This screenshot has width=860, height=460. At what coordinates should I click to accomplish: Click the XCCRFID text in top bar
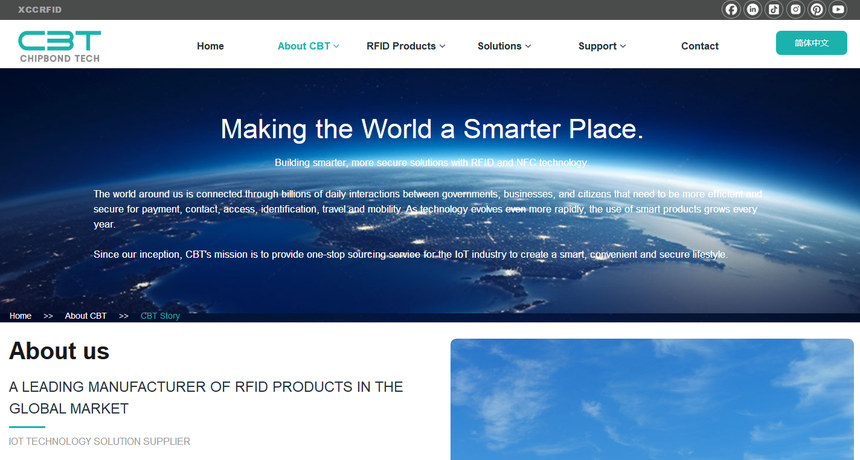pyautogui.click(x=40, y=9)
